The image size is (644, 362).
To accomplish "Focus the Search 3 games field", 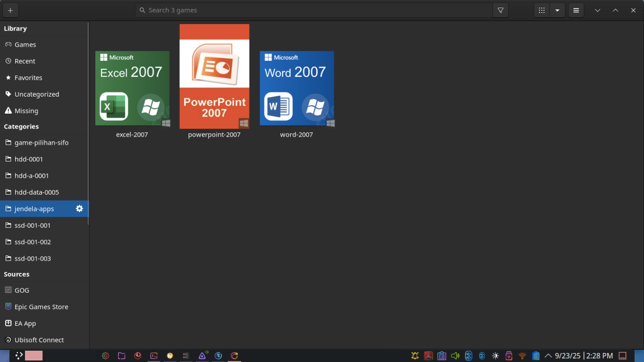I will coord(314,10).
